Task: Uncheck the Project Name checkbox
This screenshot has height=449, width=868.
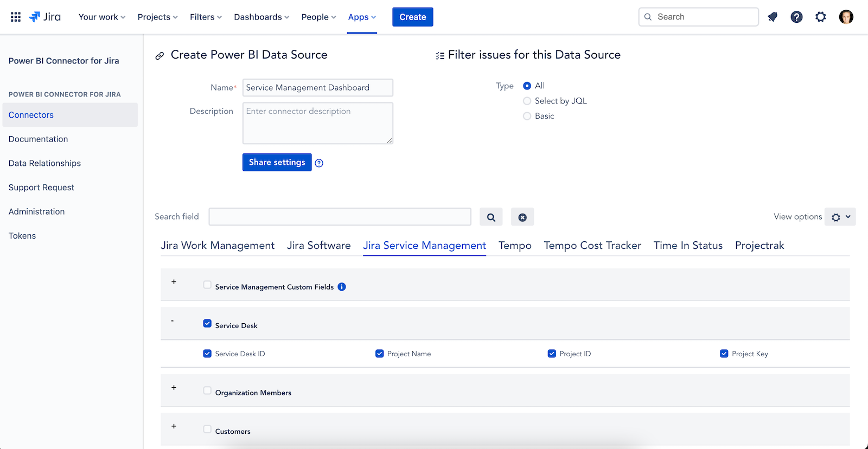Action: [379, 354]
